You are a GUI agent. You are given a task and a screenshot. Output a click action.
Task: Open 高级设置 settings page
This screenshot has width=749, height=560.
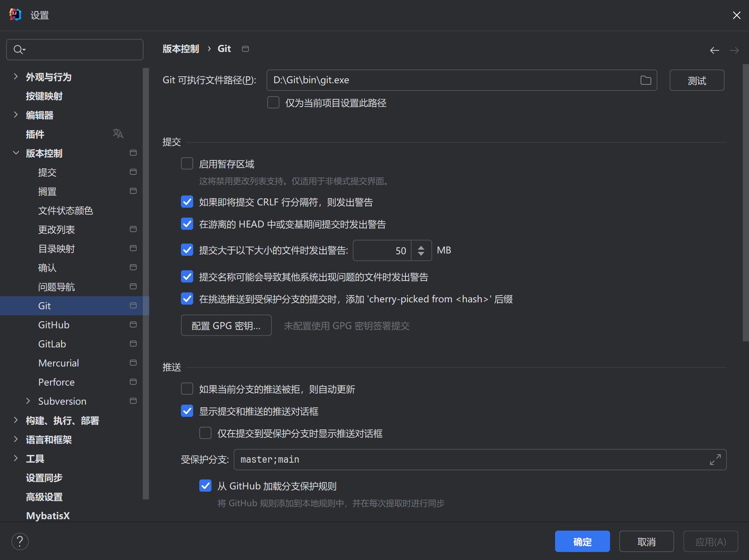[44, 497]
